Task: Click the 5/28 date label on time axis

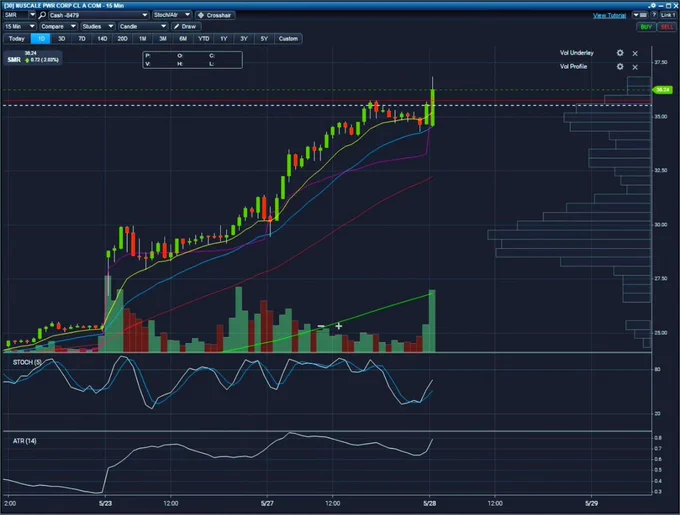Action: point(429,503)
